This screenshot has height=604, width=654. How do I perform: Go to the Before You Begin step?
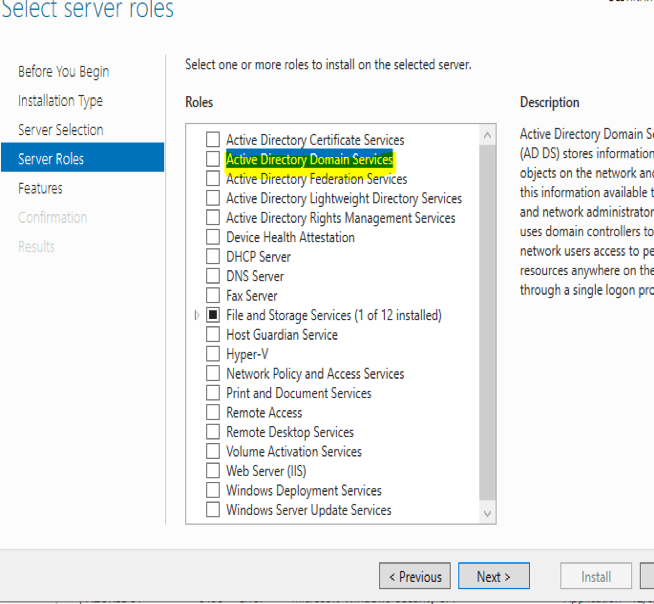[x=64, y=71]
